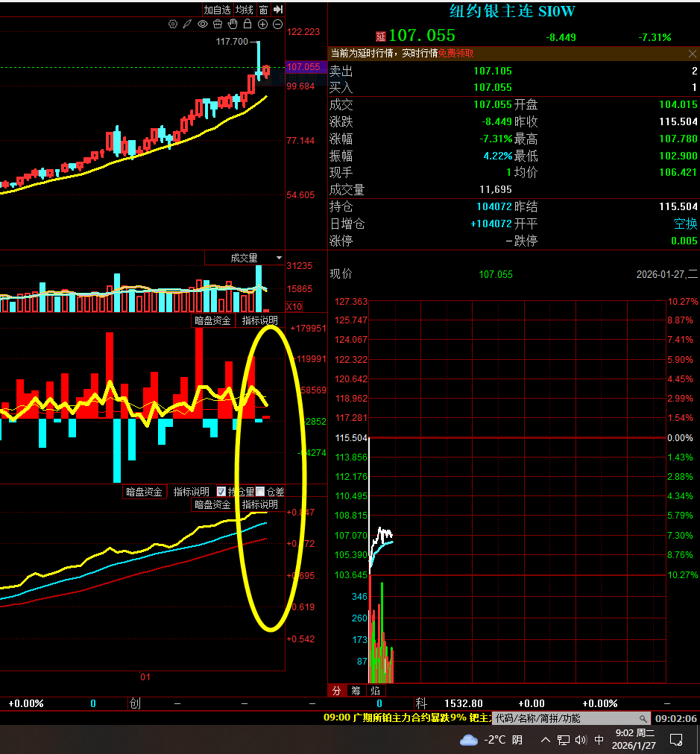
Task: Click the upper 暗盘资金 button under volume pane
Action: point(212,320)
